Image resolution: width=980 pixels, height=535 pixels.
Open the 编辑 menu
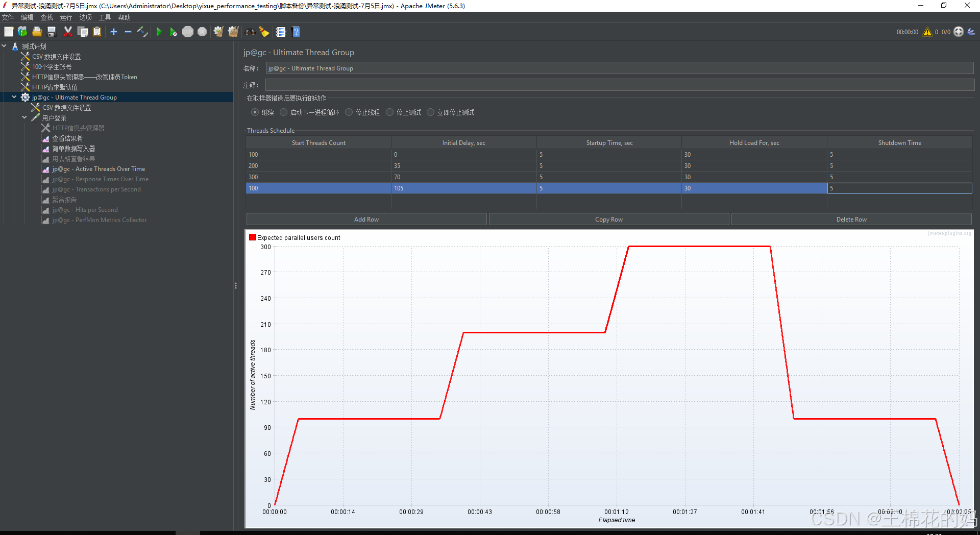[28, 17]
